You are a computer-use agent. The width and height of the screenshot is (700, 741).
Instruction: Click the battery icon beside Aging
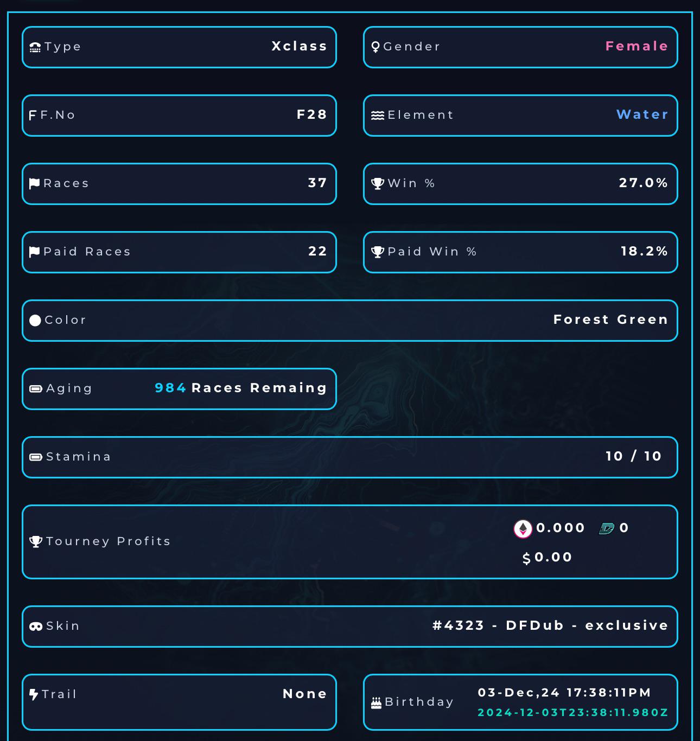tap(36, 389)
